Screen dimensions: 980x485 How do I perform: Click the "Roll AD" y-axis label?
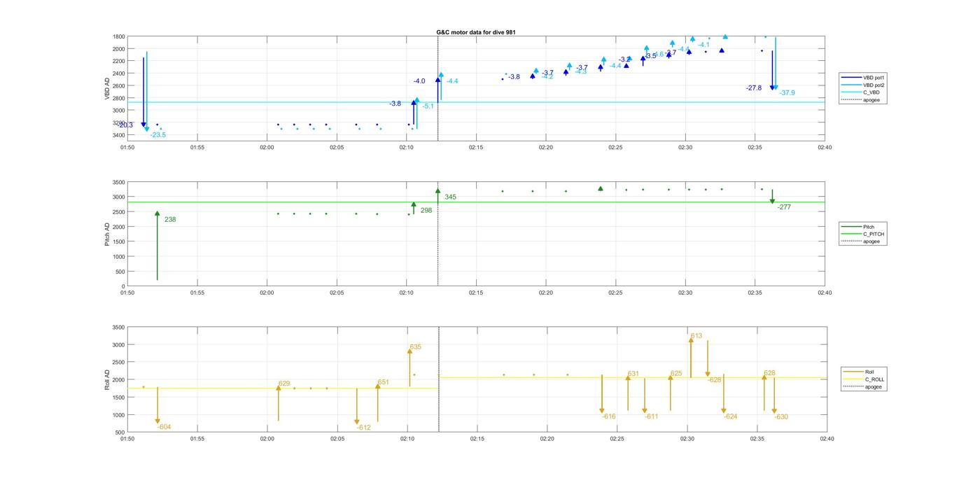click(108, 380)
